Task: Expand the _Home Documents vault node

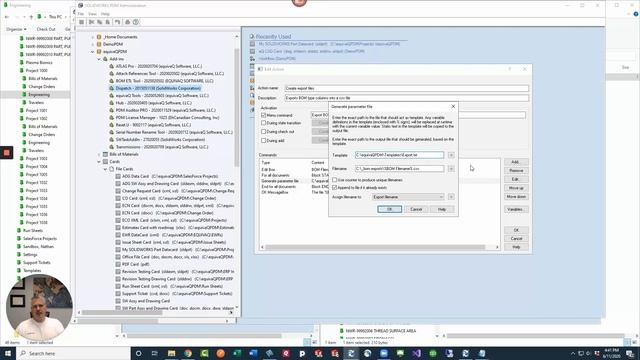Action: 93,37
